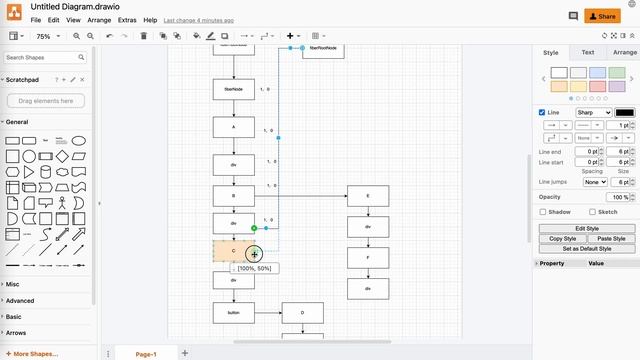Open the waypoints style dropdown

pos(267,36)
